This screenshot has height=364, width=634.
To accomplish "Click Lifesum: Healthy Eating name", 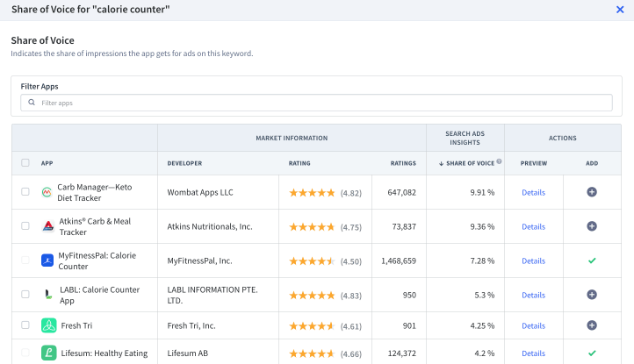I will (x=104, y=353).
